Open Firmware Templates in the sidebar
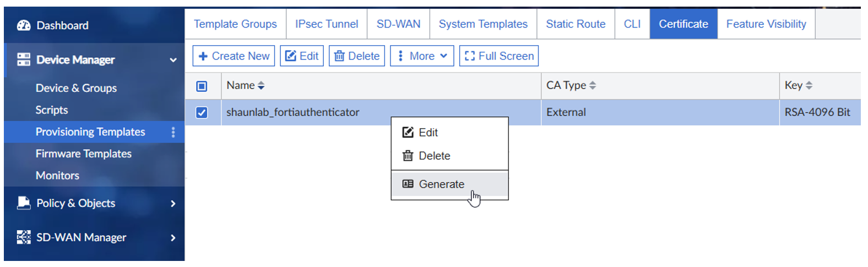868x267 pixels. [83, 154]
